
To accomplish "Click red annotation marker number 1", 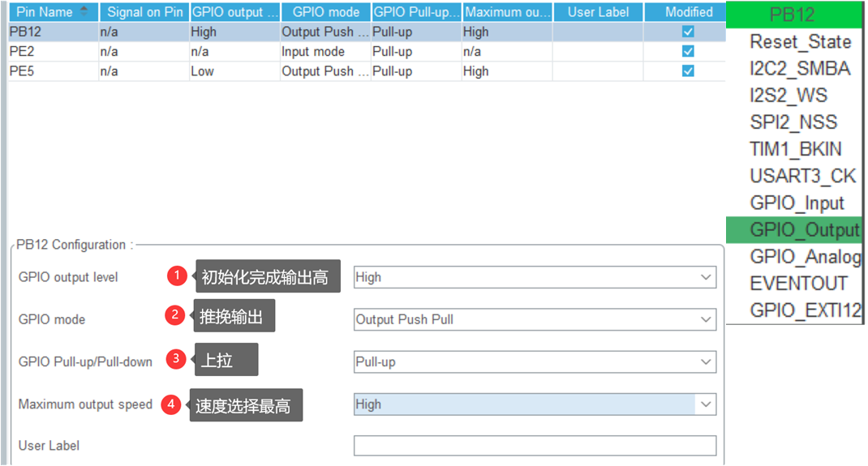I will [178, 276].
